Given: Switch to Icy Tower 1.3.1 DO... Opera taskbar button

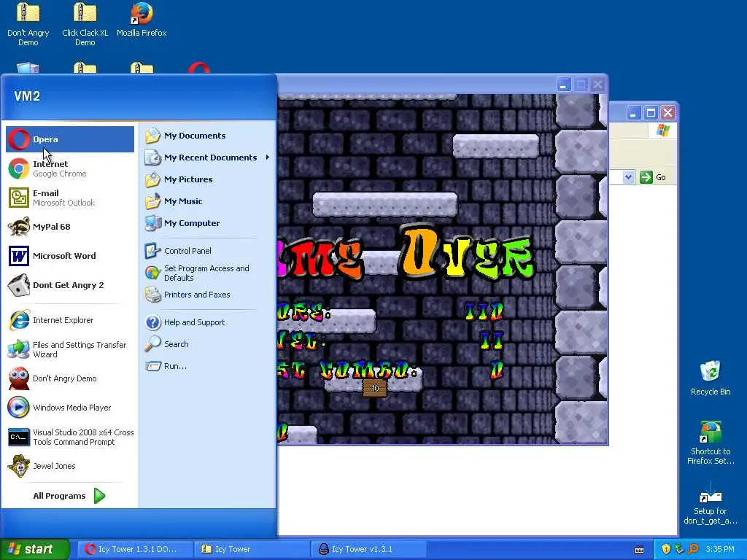Looking at the screenshot, I should pyautogui.click(x=134, y=549).
